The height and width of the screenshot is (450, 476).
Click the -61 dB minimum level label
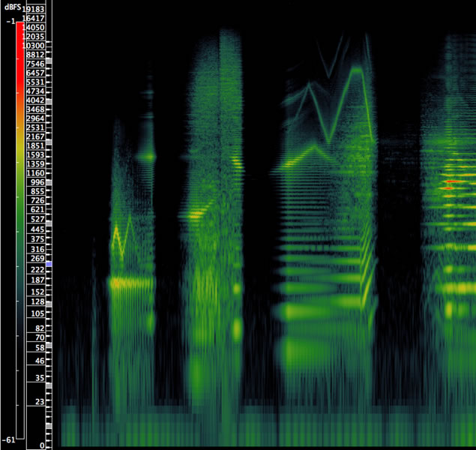point(9,439)
